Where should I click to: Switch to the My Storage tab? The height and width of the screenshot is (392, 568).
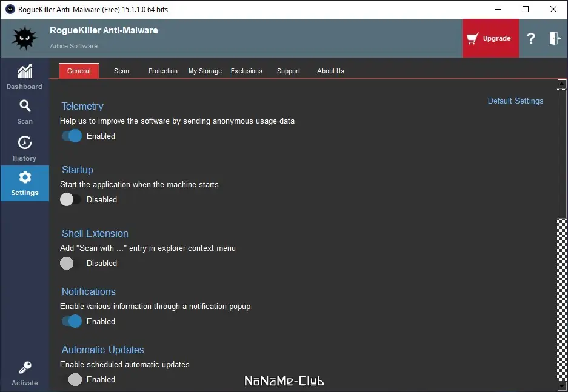(205, 71)
